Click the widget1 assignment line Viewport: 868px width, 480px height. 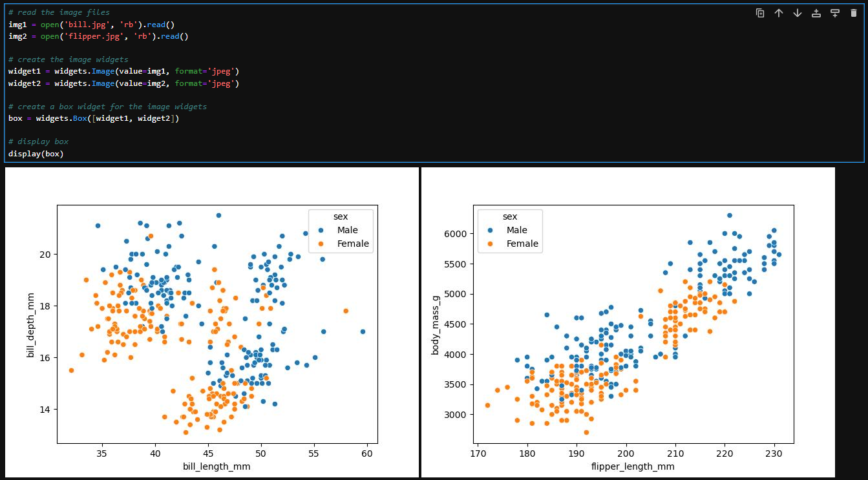(x=123, y=71)
